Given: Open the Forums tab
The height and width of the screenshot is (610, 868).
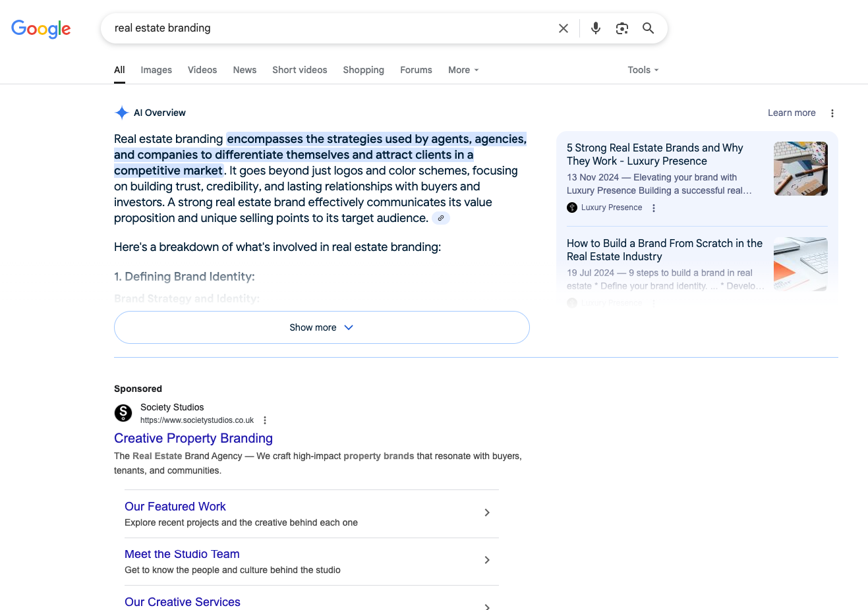Looking at the screenshot, I should click(417, 70).
